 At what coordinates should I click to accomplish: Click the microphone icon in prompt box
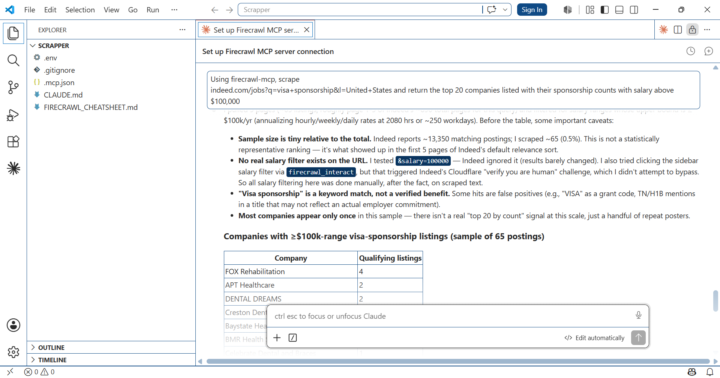638,316
